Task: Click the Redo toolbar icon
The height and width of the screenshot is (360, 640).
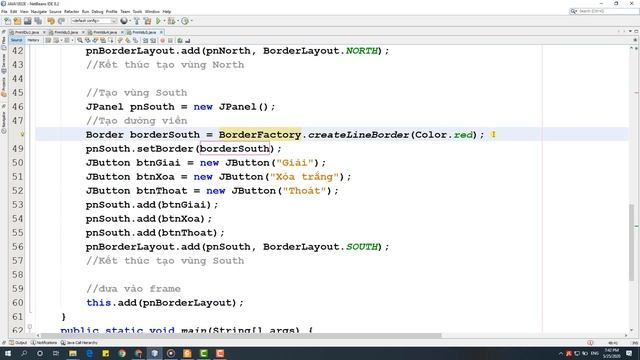Action: tap(61, 21)
